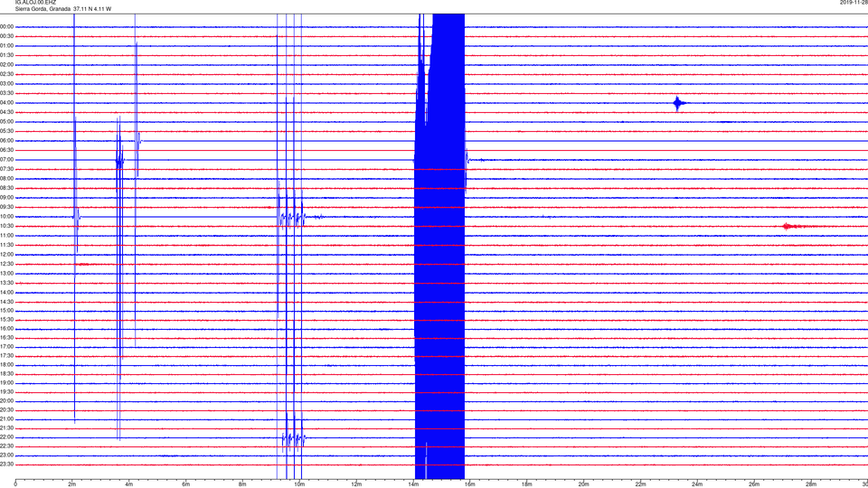This screenshot has width=868, height=488.
Task: Select the 18:00 trace label
Action: 6,364
